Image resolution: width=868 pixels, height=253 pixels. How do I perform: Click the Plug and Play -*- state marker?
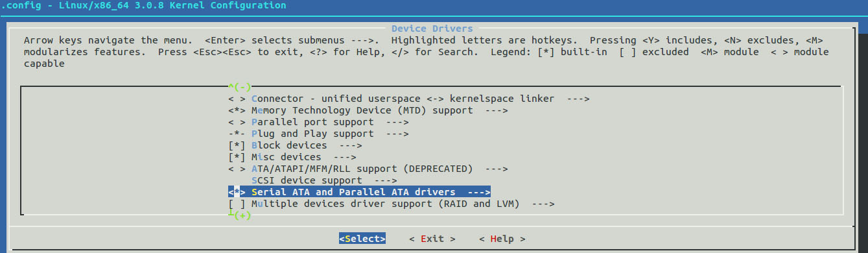coord(237,134)
